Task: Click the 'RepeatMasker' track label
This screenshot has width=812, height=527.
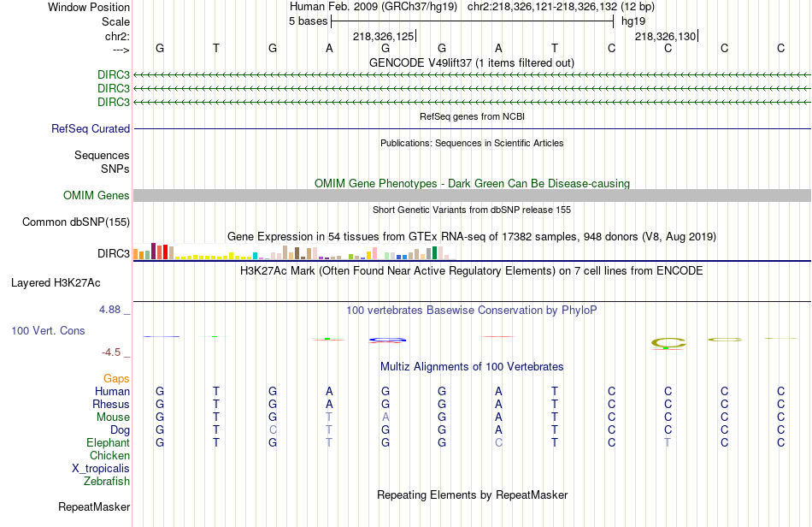Action: tap(94, 506)
